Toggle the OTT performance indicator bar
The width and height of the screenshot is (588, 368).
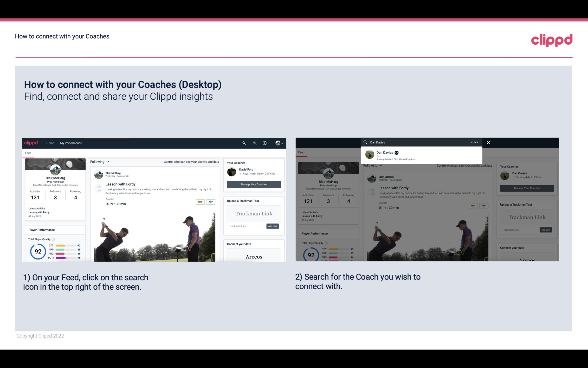[x=66, y=246]
